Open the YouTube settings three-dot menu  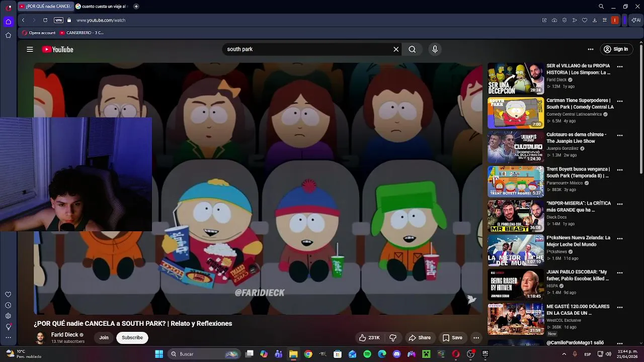pyautogui.click(x=591, y=49)
